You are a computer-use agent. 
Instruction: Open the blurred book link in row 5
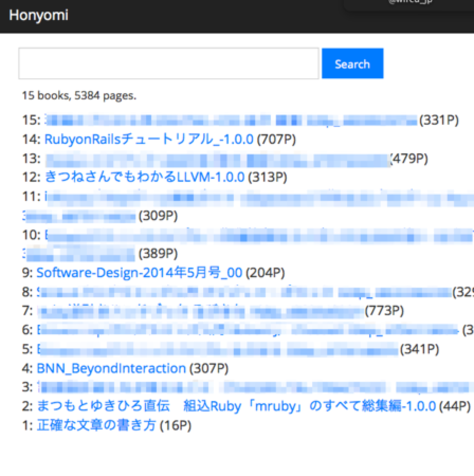click(x=218, y=350)
